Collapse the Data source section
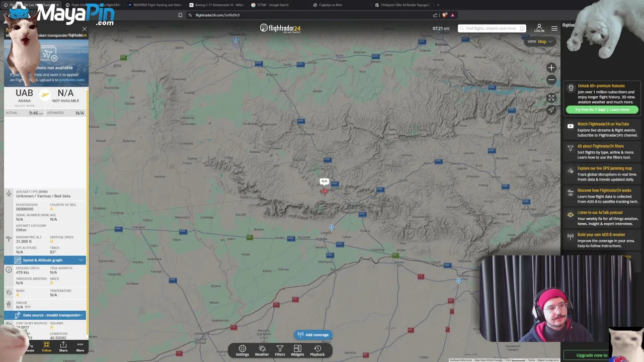Viewport: 644px width, 362px height. [45, 315]
